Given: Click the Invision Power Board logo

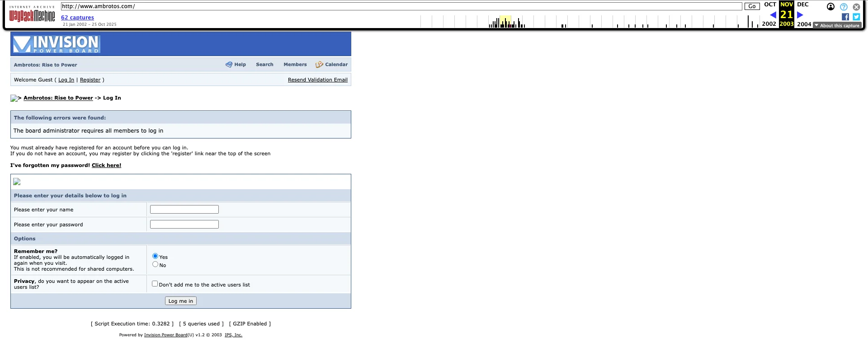Looking at the screenshot, I should [x=57, y=44].
